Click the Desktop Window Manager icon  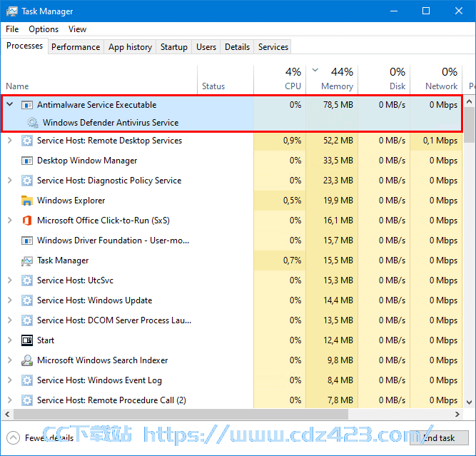[x=27, y=161]
